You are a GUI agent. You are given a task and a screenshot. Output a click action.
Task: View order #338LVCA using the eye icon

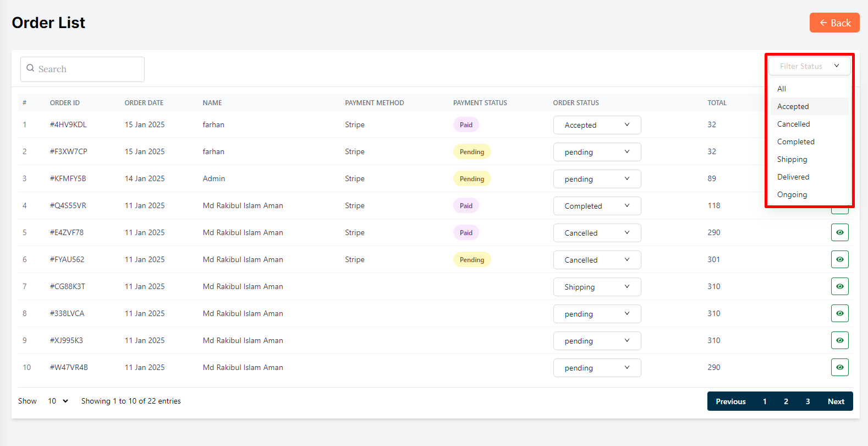[x=839, y=313]
